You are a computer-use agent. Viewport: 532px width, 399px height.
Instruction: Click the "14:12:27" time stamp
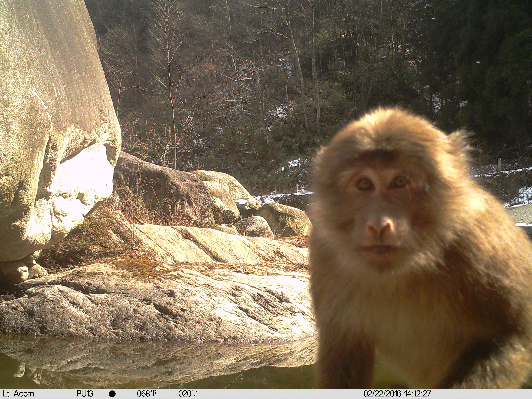pyautogui.click(x=418, y=394)
